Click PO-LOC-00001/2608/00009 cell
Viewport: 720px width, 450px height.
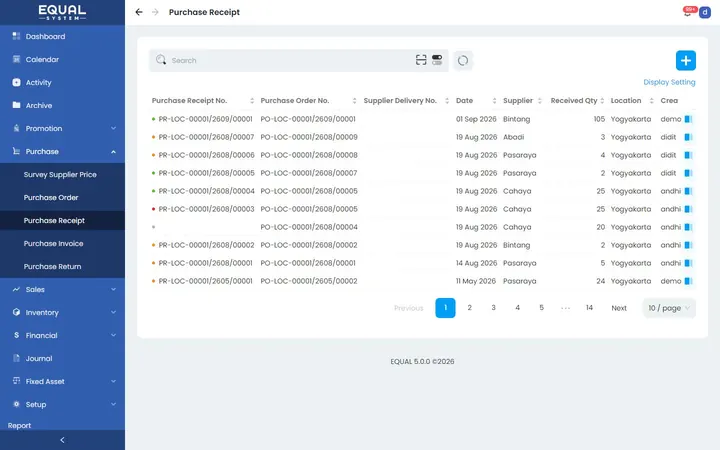pyautogui.click(x=309, y=137)
